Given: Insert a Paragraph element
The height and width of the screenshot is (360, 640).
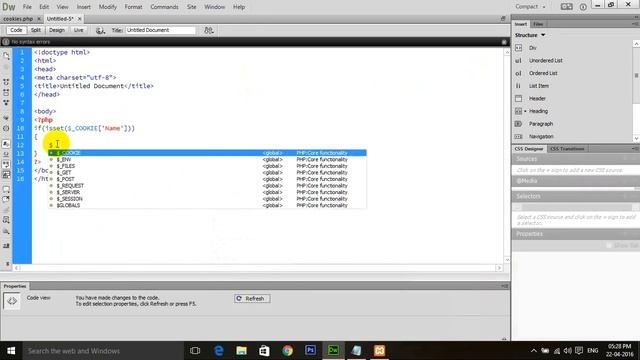Looking at the screenshot, I should 541,124.
